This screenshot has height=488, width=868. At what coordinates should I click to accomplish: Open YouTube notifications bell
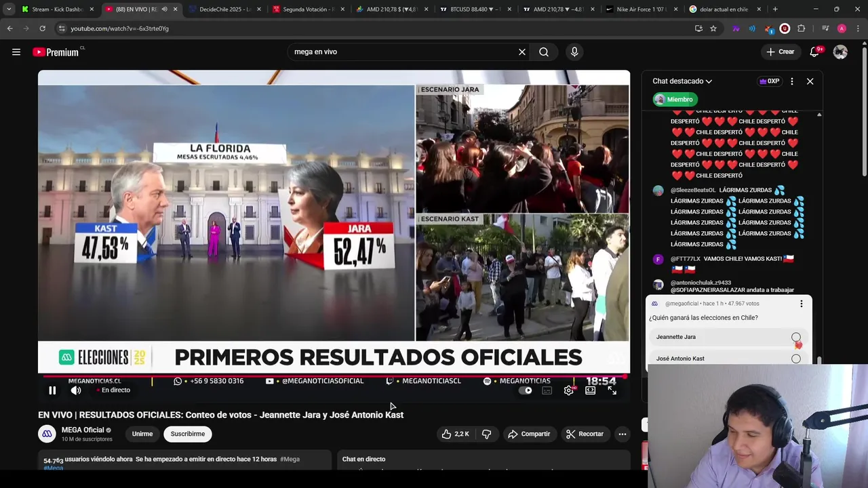815,52
